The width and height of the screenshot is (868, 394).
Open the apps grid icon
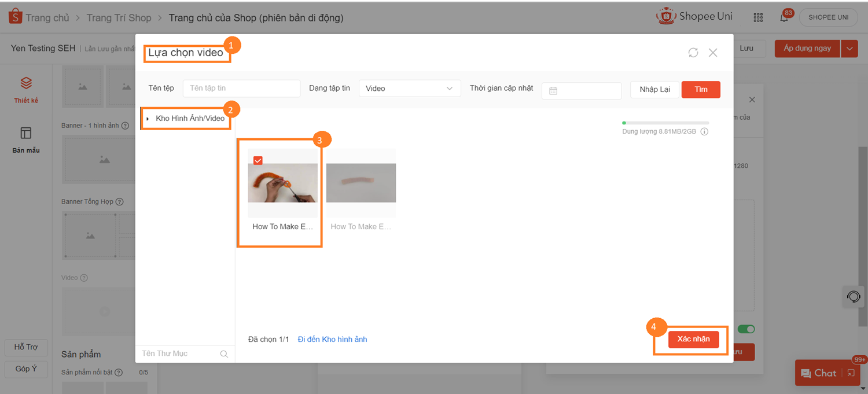[758, 17]
